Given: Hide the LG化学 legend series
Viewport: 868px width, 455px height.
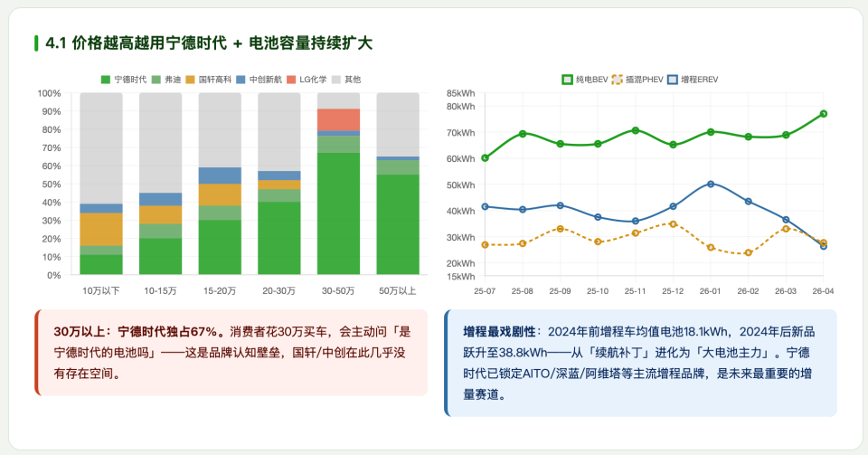Looking at the screenshot, I should coord(307,80).
